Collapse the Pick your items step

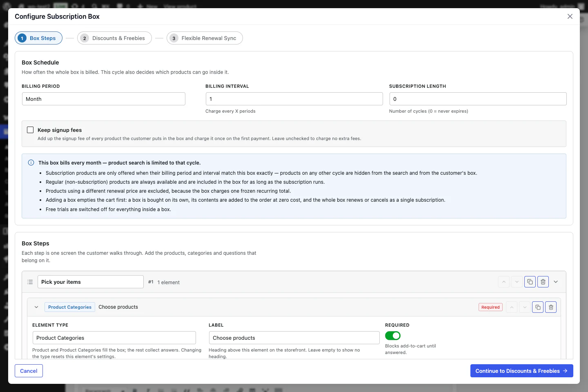pyautogui.click(x=556, y=282)
